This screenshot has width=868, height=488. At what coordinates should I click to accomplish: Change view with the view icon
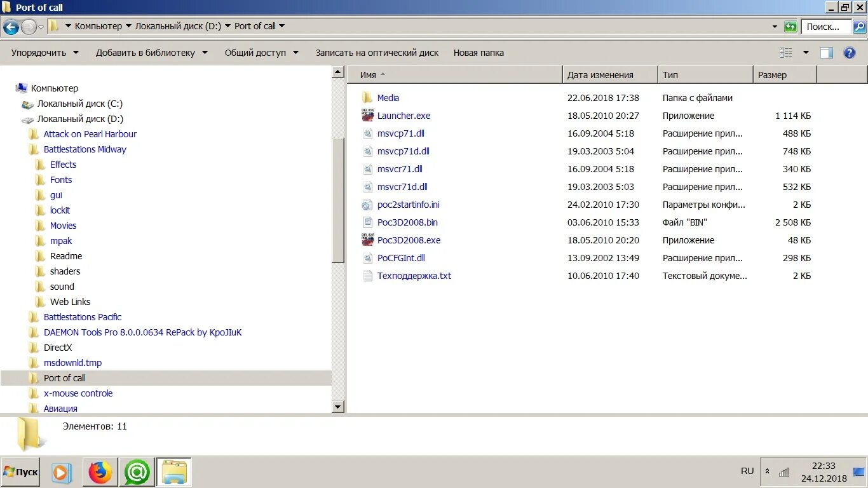coord(786,53)
